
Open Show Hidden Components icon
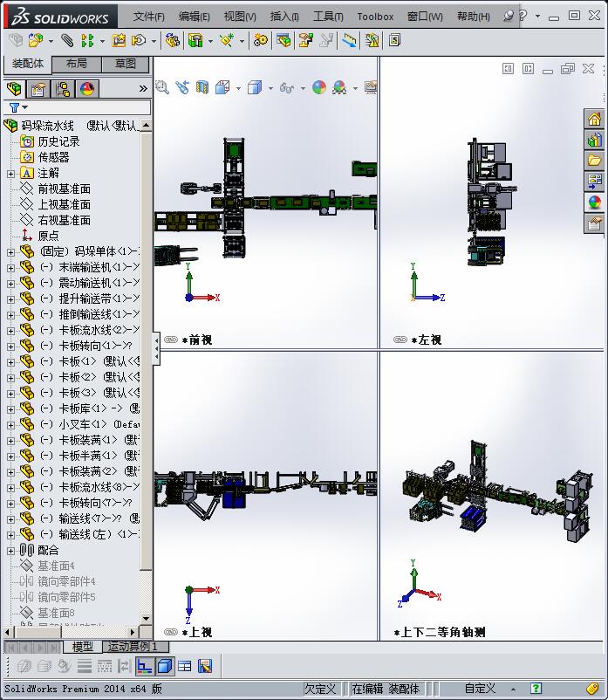pos(172,41)
